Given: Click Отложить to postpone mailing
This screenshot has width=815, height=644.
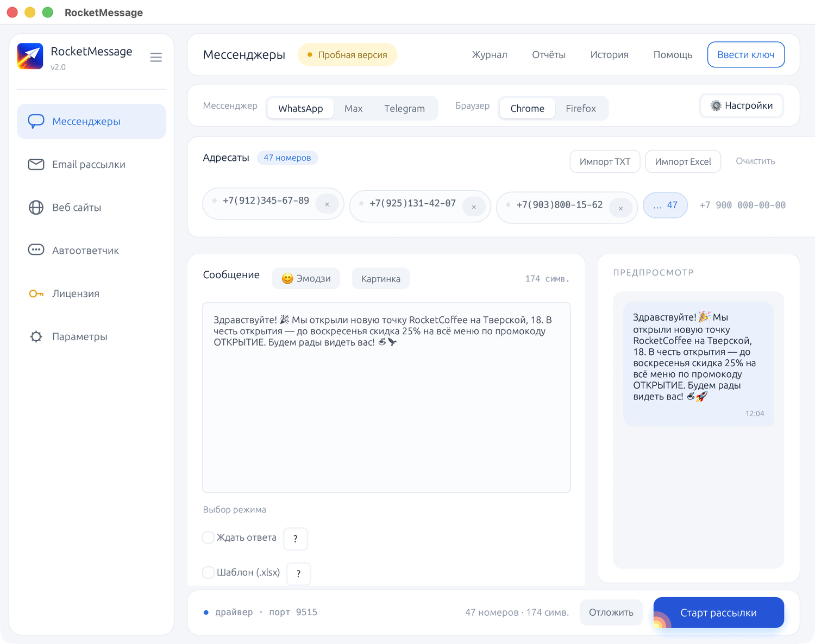Looking at the screenshot, I should pos(611,612).
